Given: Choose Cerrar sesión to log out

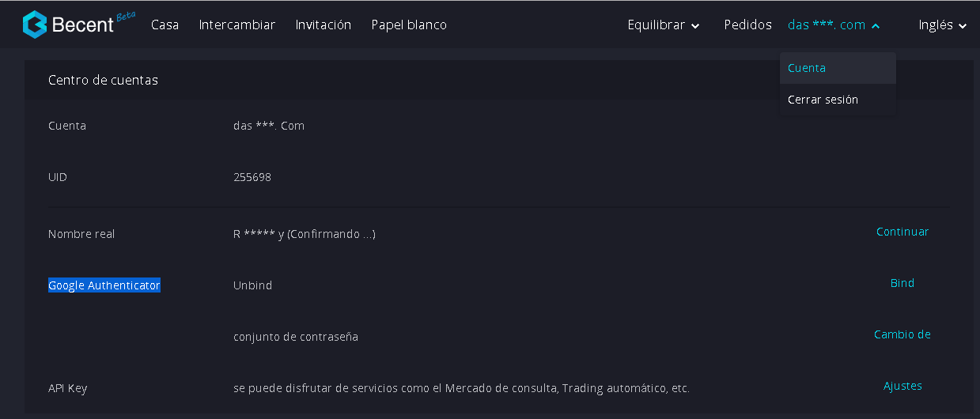Looking at the screenshot, I should pyautogui.click(x=838, y=100).
